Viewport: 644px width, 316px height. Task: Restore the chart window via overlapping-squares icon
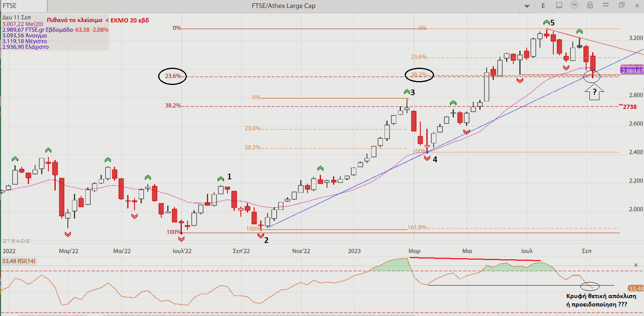(x=622, y=5)
